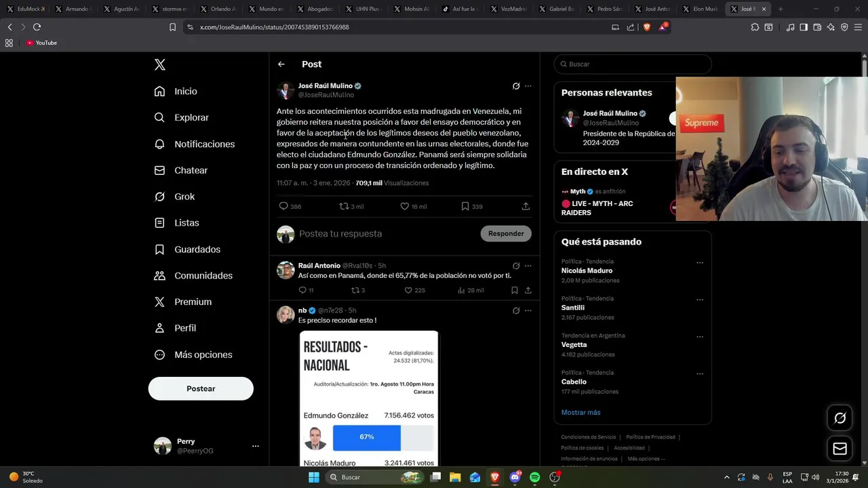
Task: Open options for Cabello trend
Action: (700, 374)
